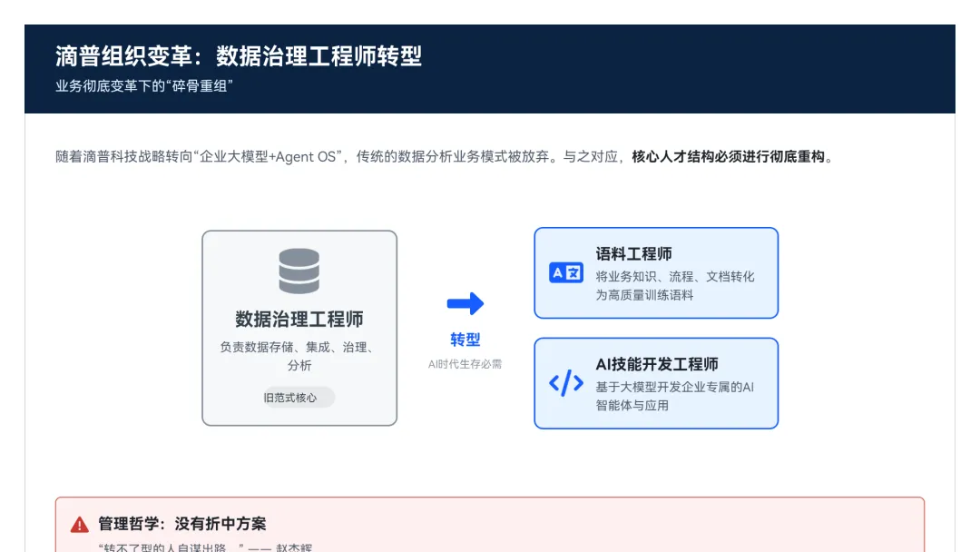Click the blue right-arrow transformation icon
The height and width of the screenshot is (552, 980).
coord(465,304)
